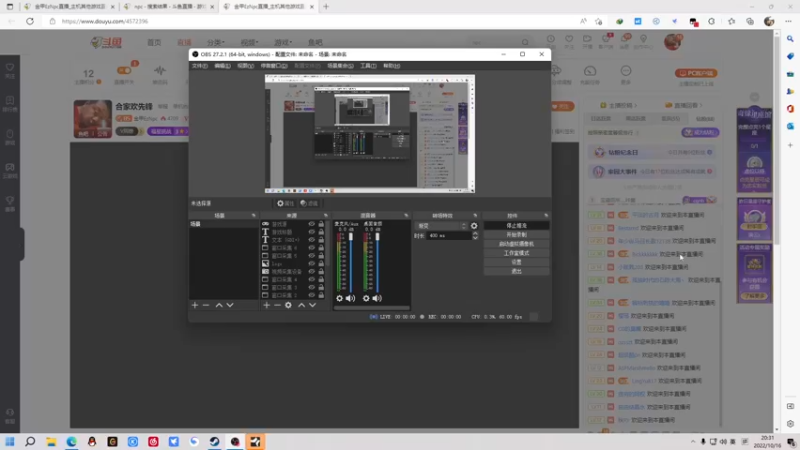The width and height of the screenshot is (800, 450).
Task: Move source up in the Sources panel
Action: coord(302,305)
